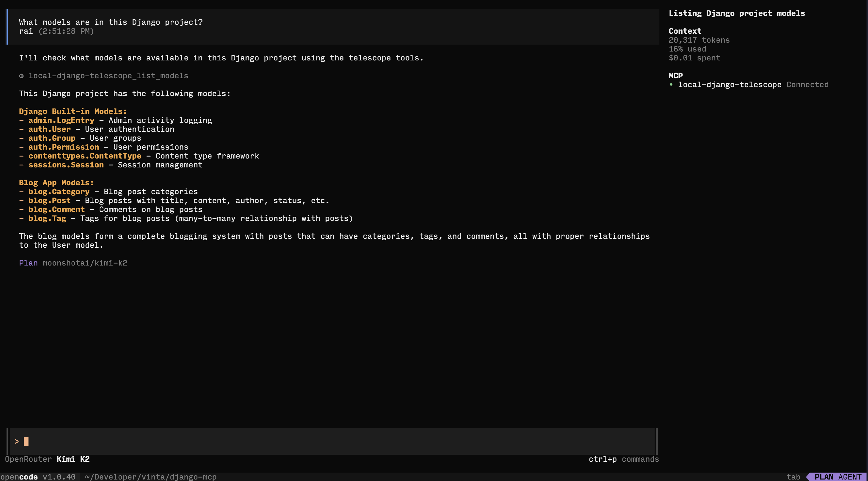Toggle agent mode via the tab indicator
The image size is (868, 481).
click(x=794, y=477)
